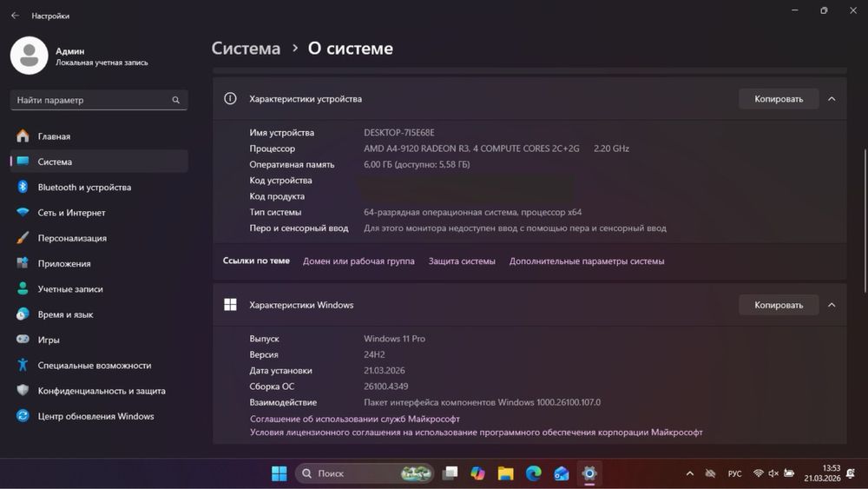Screen dimensions: 868x489
Task: Open the Условия лицензионного соглашения link
Action: (x=476, y=432)
